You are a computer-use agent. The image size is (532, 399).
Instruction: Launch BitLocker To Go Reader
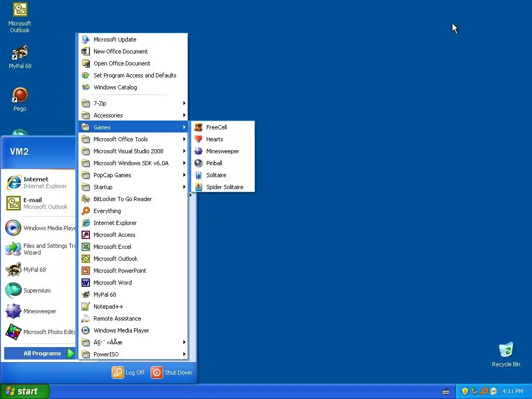(133, 199)
